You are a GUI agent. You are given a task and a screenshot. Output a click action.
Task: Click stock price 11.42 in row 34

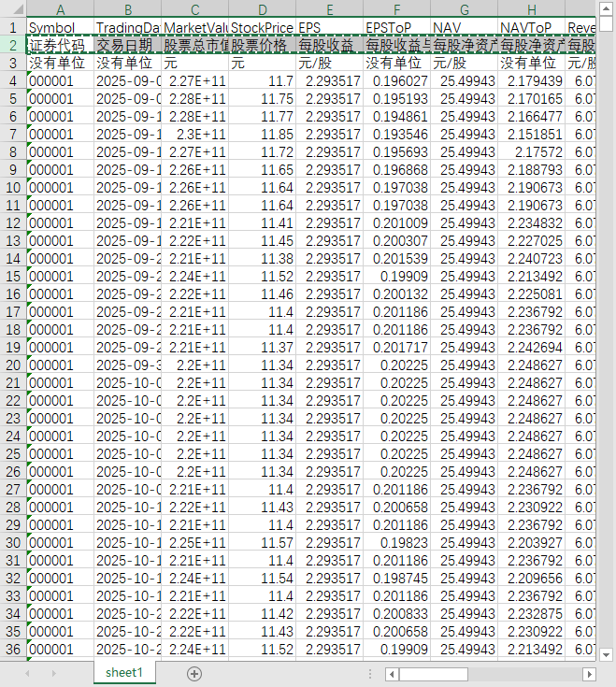click(262, 613)
